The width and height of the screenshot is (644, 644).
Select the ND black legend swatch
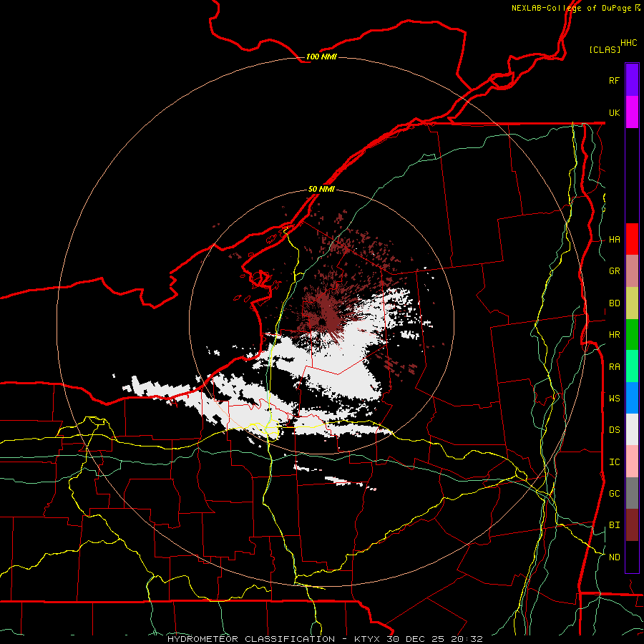pos(632,557)
